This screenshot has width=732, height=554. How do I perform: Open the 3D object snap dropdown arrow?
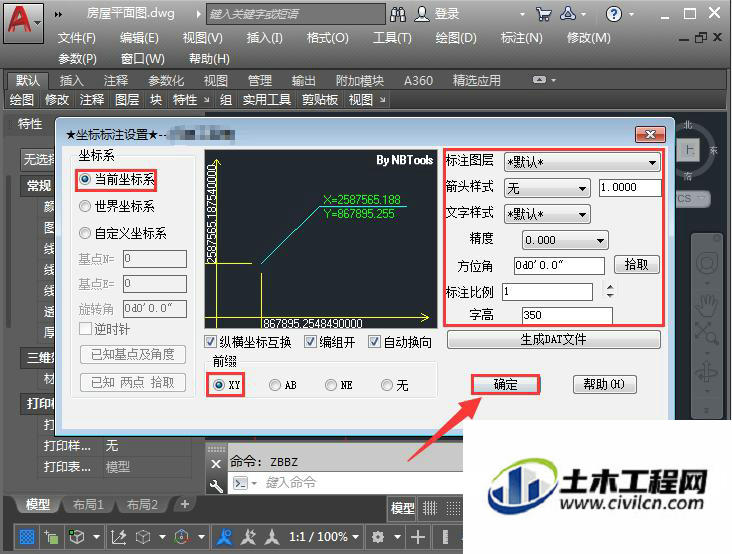96,537
